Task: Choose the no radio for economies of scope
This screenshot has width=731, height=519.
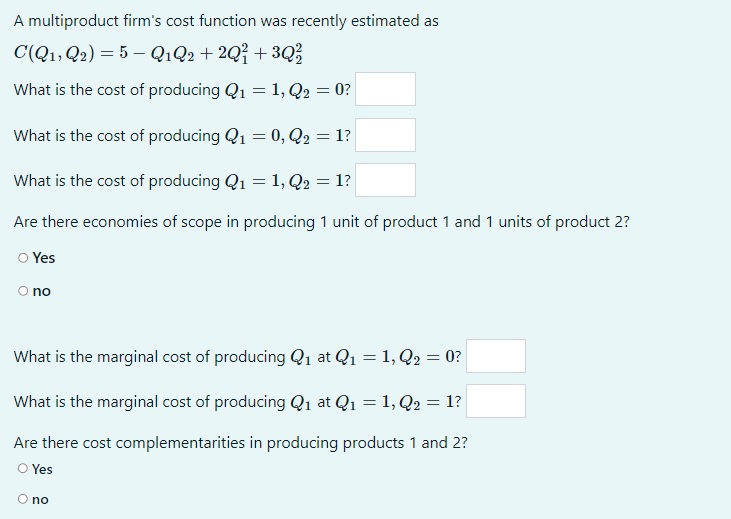Action: pyautogui.click(x=23, y=291)
